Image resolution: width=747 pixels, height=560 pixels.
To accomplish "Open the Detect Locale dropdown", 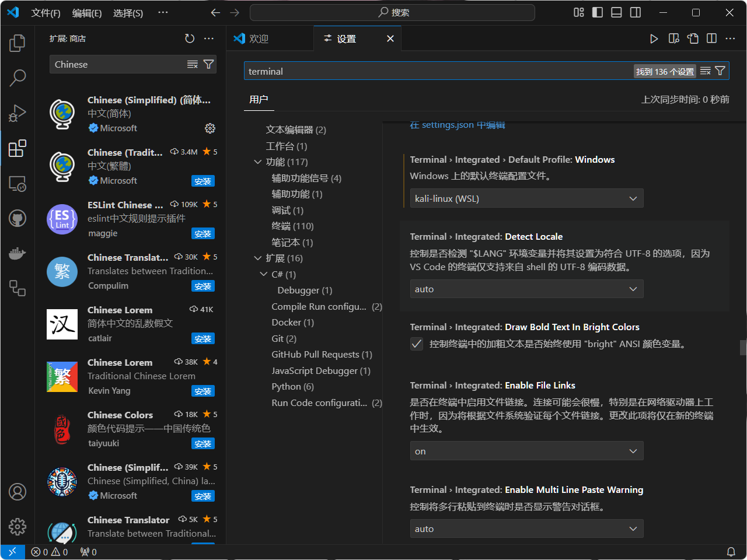I will click(x=526, y=289).
